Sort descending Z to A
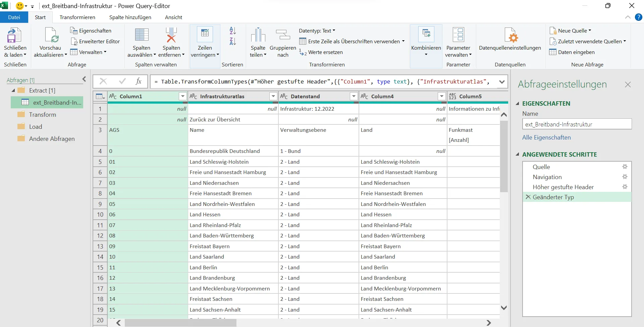 (233, 41)
